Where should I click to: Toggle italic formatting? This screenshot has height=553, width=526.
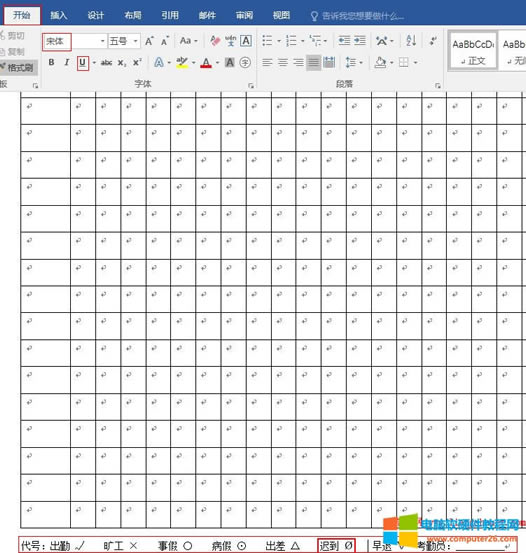tap(66, 62)
